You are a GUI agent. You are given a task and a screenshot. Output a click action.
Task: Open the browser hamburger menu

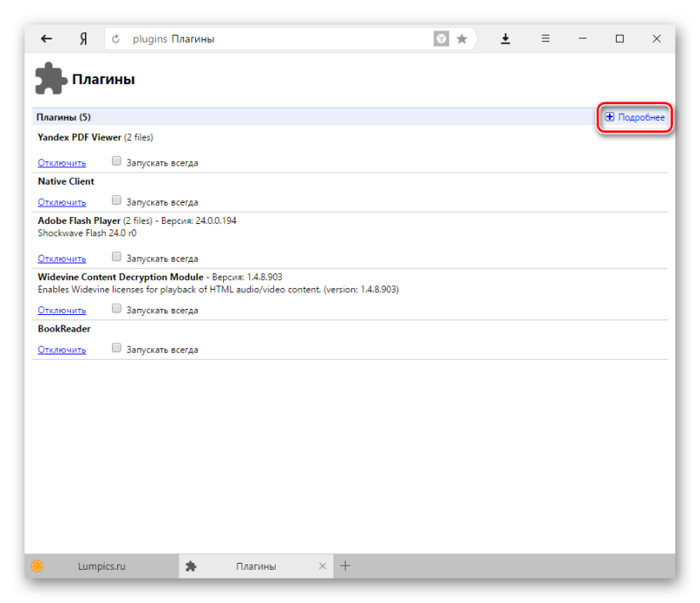(x=545, y=39)
